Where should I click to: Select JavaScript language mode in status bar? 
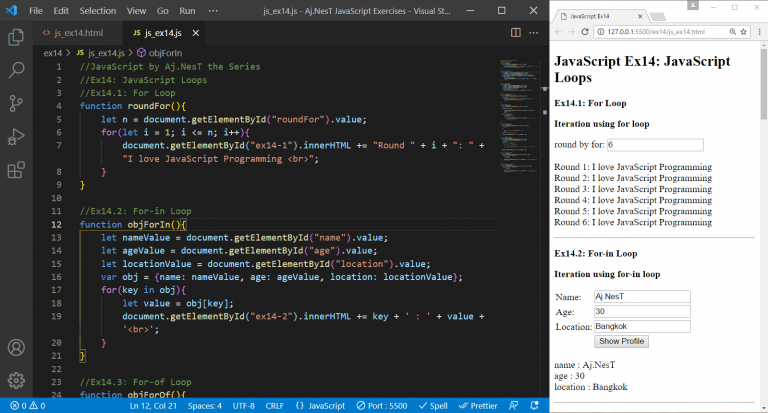(320, 406)
